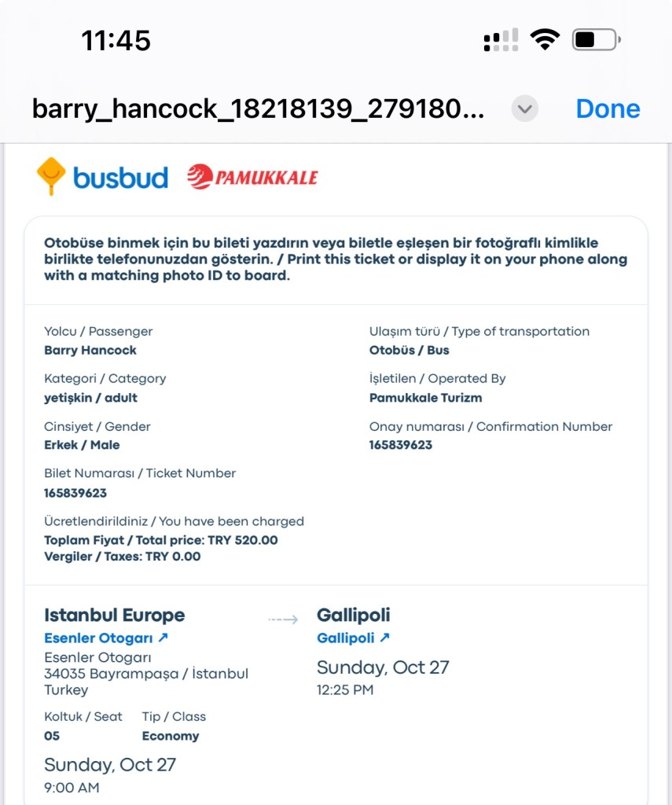Tap the external-link arrow beside Gallipoli
This screenshot has width=672, height=805.
384,638
